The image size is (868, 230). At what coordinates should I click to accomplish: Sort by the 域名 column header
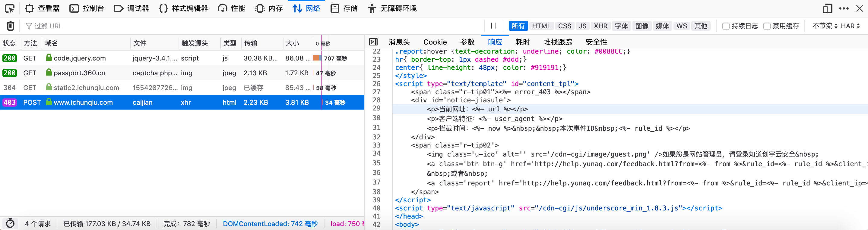pyautogui.click(x=86, y=43)
